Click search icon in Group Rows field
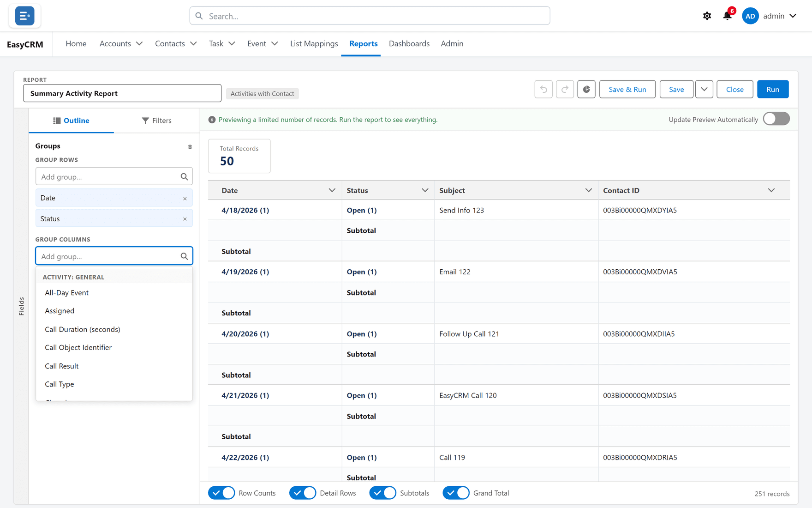Screen dimensions: 812x508 click(x=184, y=176)
